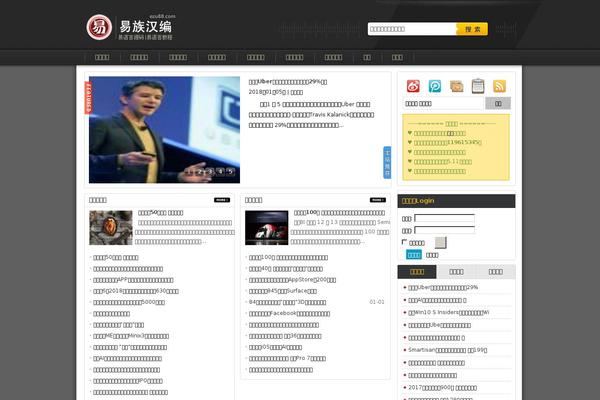Viewport: 600px width, 400px height.
Task: Open news list item mentioning AppStore
Action: [292, 280]
